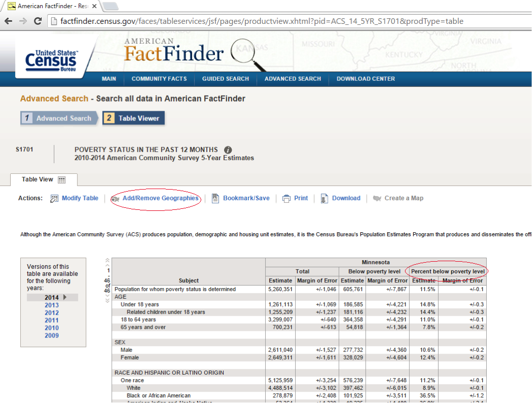Click the S1701 table ID

pyautogui.click(x=24, y=149)
